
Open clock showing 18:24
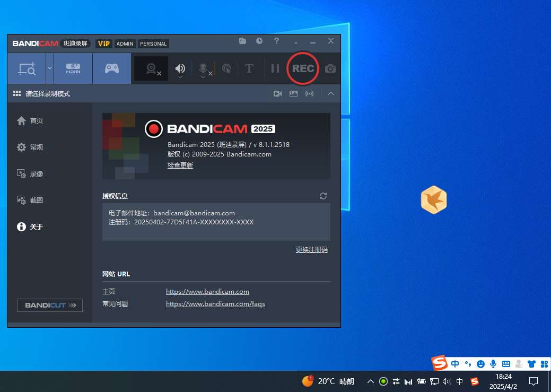click(x=503, y=381)
